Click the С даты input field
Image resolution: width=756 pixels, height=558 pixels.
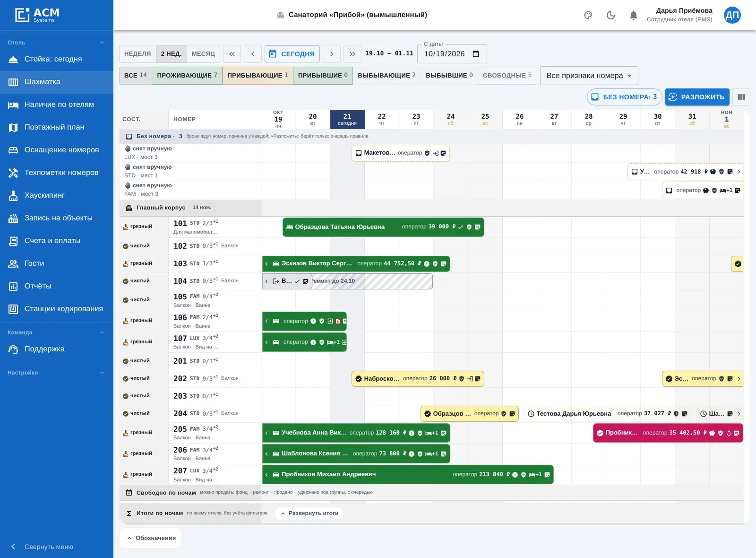(452, 54)
